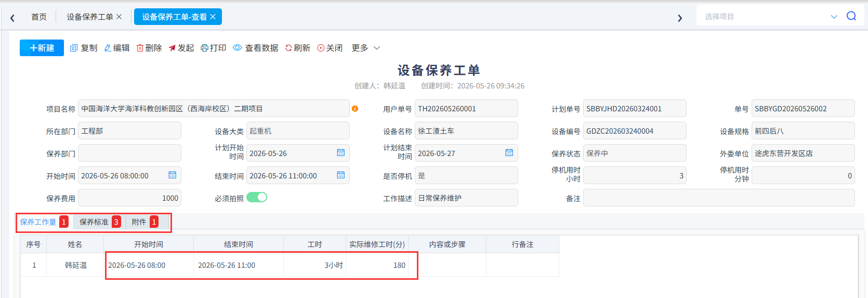Switch to the 首页 tab

tap(39, 17)
